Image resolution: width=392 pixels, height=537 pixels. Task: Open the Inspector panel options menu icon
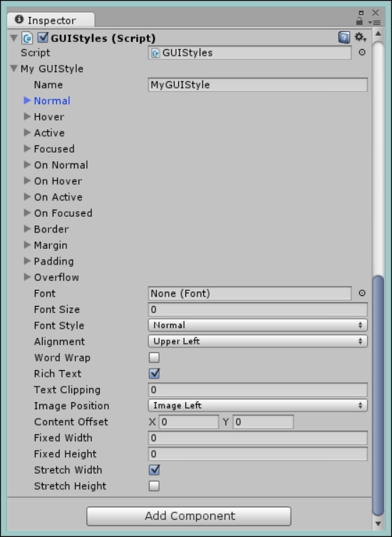pyautogui.click(x=375, y=23)
